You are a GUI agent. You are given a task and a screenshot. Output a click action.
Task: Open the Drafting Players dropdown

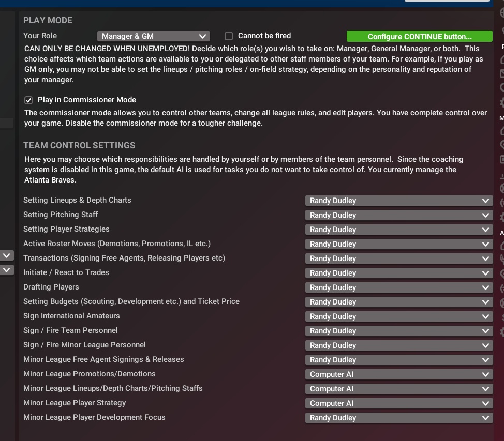398,287
